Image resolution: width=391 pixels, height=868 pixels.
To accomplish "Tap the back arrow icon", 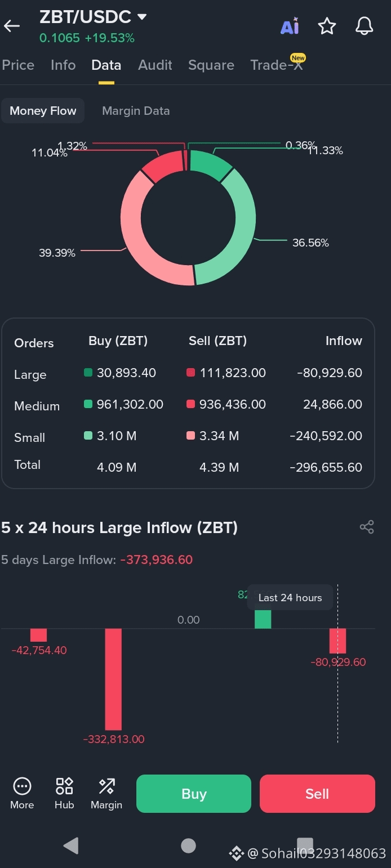I will pos(12,26).
